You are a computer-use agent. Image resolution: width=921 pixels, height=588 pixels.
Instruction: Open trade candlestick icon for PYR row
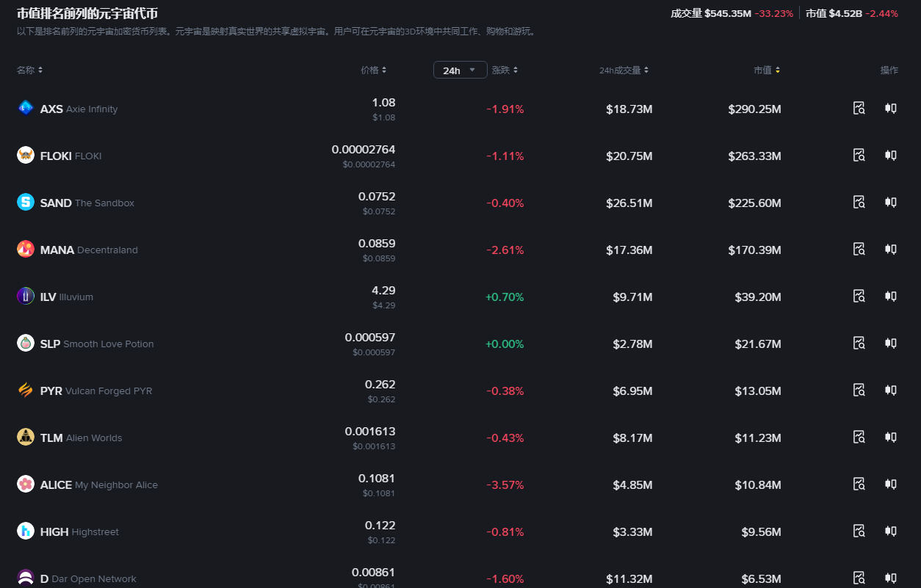[891, 390]
